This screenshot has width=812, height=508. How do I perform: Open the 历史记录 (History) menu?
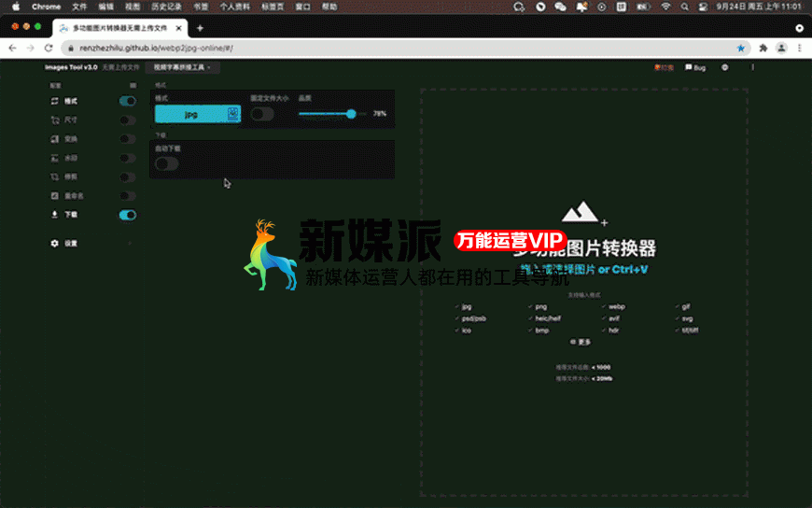166,7
